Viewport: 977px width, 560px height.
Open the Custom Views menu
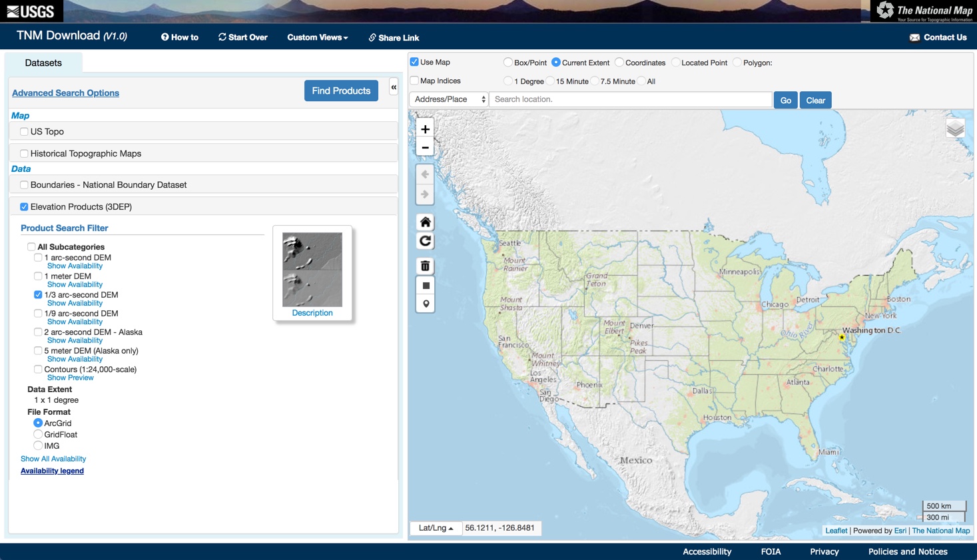click(318, 37)
